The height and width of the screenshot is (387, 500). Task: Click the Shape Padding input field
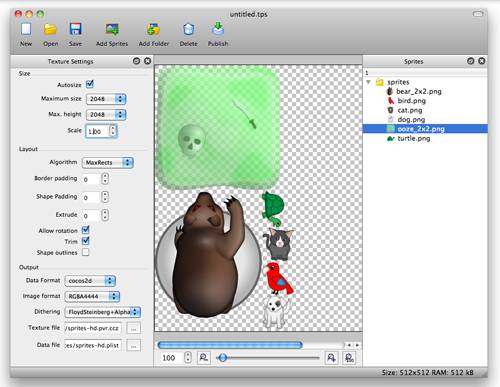91,197
